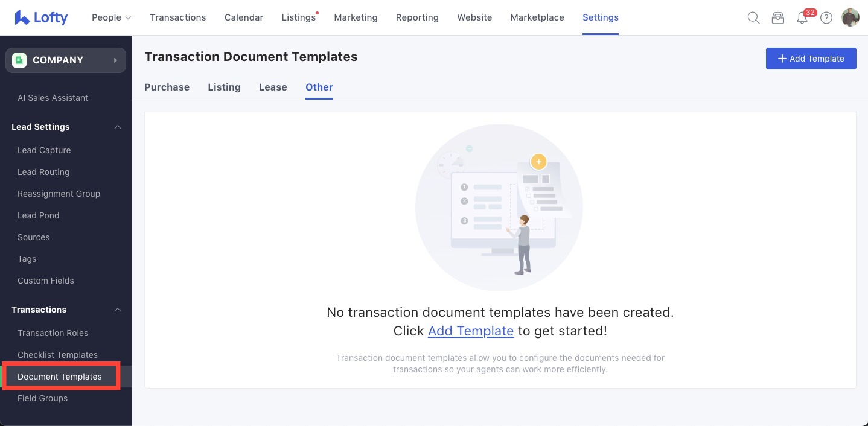Open the Marketing menu item
This screenshot has height=426, width=868.
(356, 17)
